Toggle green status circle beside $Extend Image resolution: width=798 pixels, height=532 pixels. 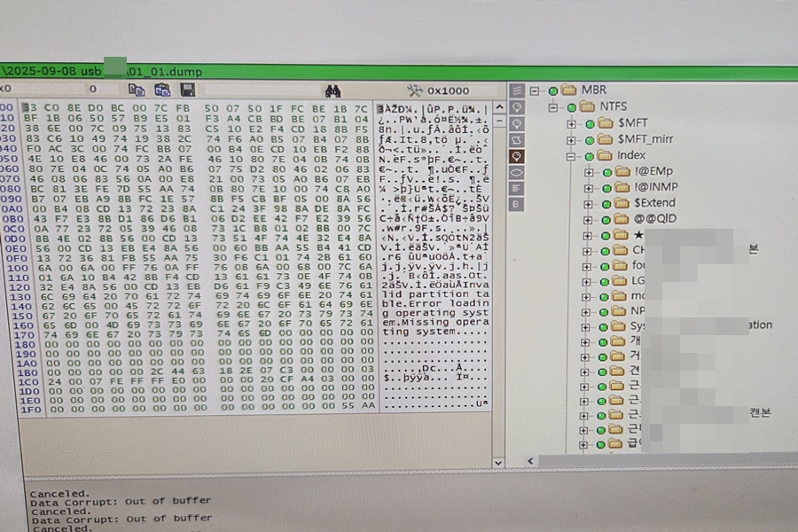[607, 203]
